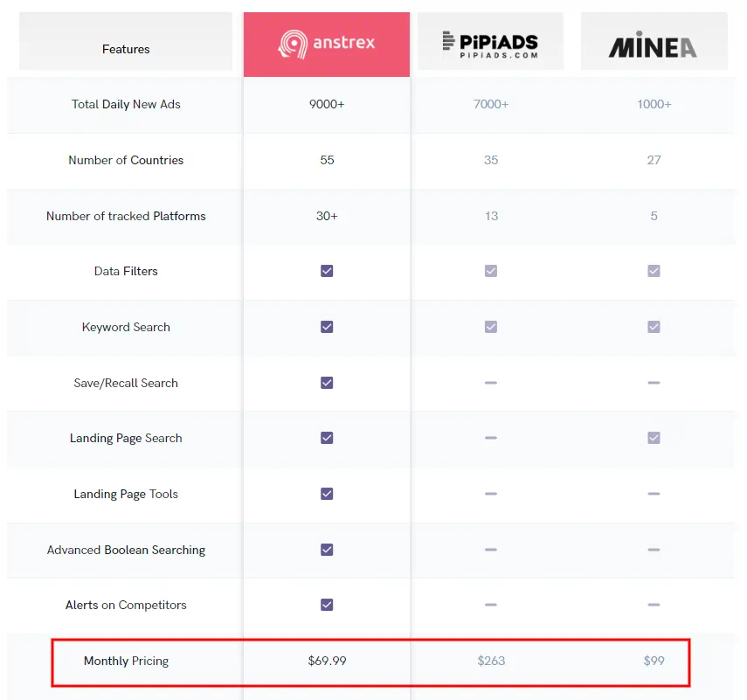
Task: Toggle Anstrex Landing Page Tools checkbox
Action: [x=327, y=494]
